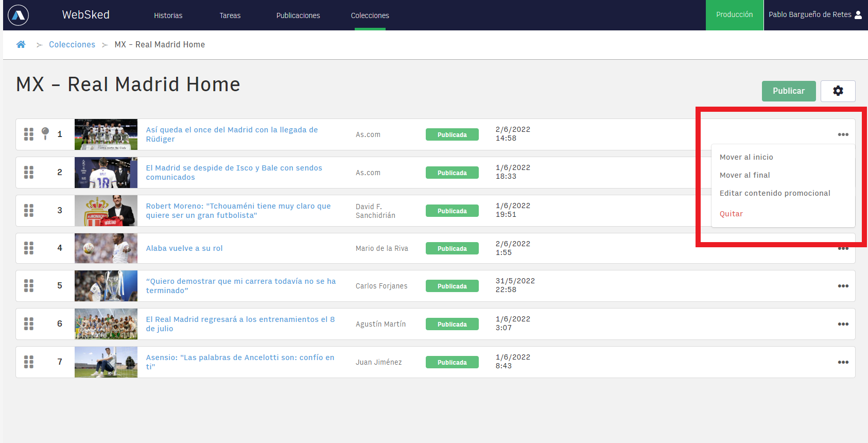The height and width of the screenshot is (443, 868).
Task: Click thumbnail of Robert Moreno story
Action: (106, 211)
